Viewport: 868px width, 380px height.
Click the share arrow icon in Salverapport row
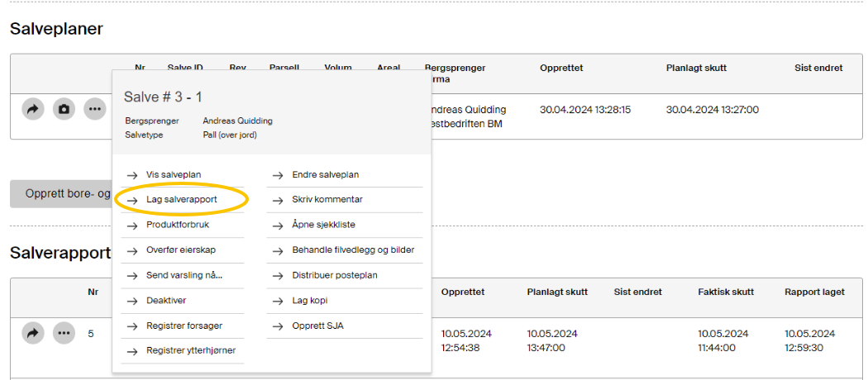32,334
